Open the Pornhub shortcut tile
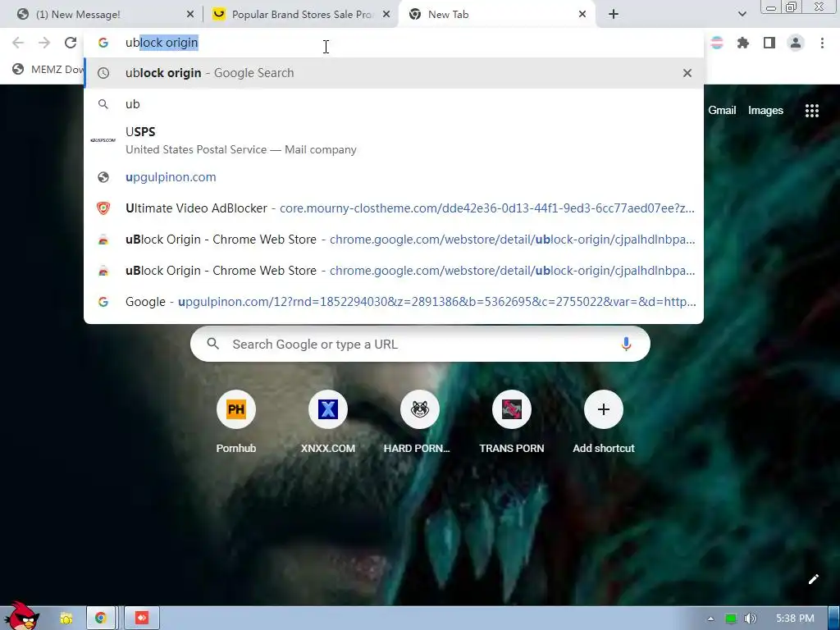This screenshot has height=630, width=840. (x=235, y=423)
